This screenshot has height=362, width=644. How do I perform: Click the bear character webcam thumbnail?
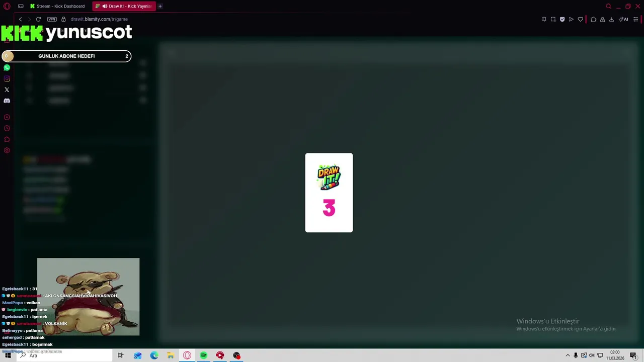tap(89, 297)
